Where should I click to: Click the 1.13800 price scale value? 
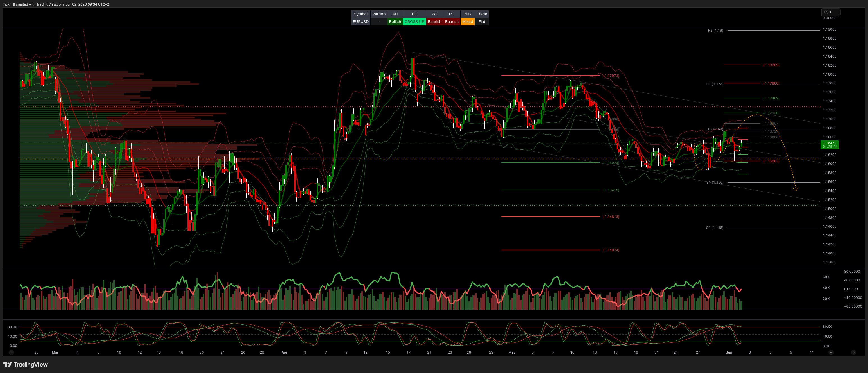829,262
